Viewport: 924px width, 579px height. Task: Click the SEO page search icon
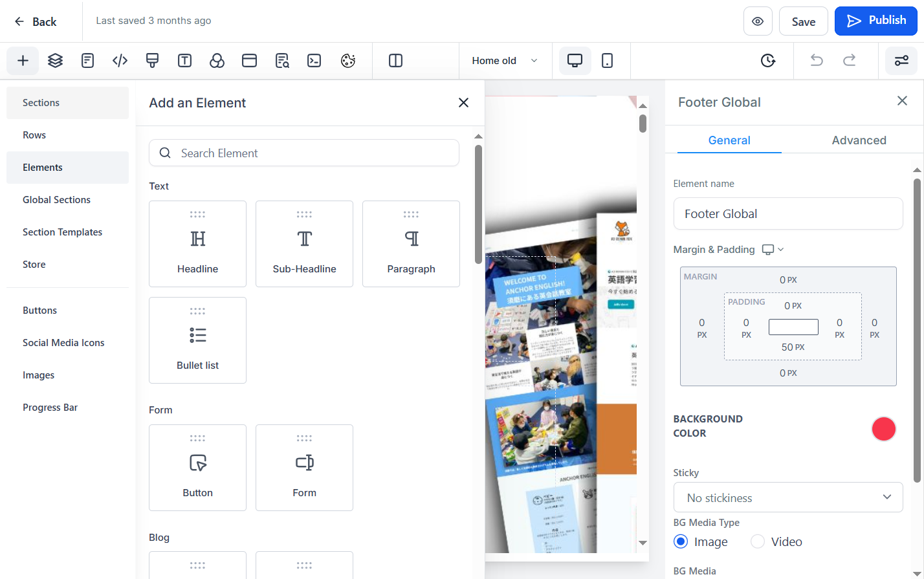click(282, 61)
